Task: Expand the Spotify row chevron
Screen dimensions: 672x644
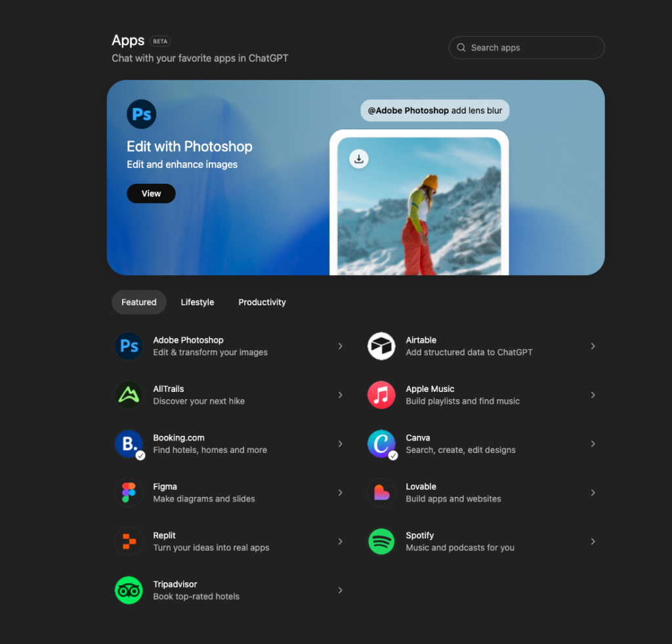Action: [593, 542]
